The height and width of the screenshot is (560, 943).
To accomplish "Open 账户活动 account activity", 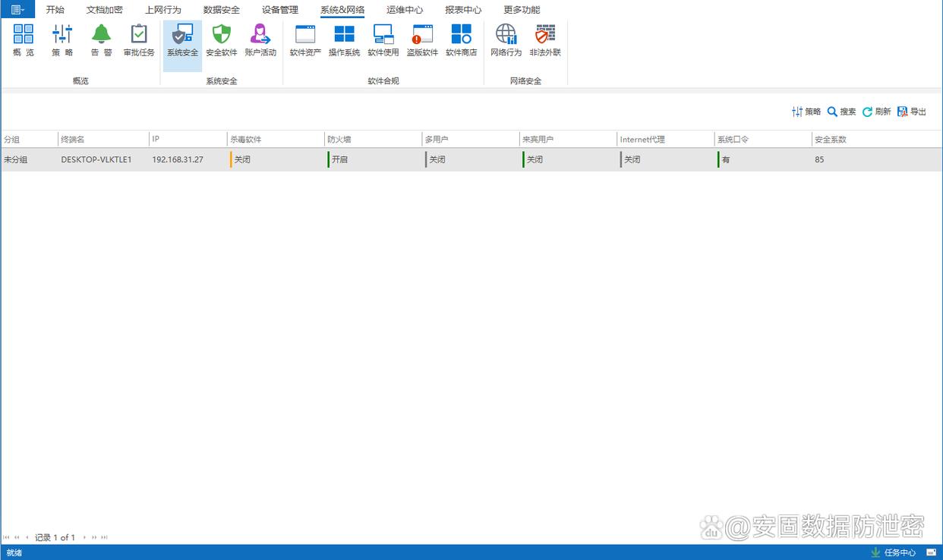I will point(260,40).
